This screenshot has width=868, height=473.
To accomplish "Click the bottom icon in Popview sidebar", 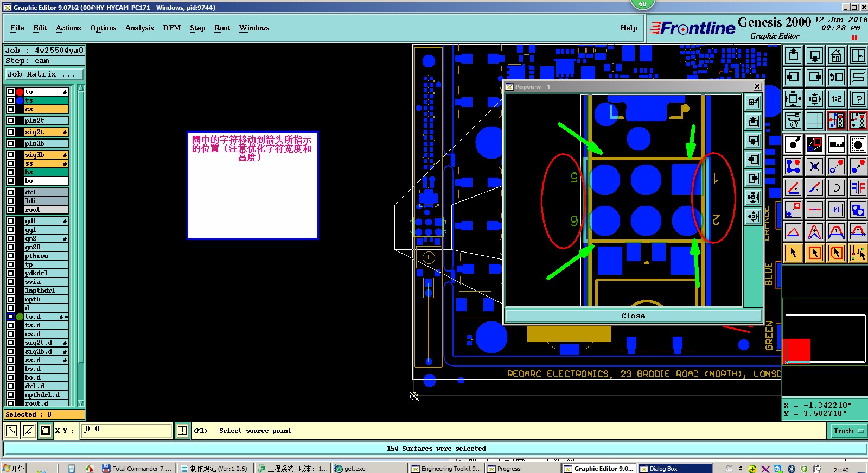I will 753,217.
